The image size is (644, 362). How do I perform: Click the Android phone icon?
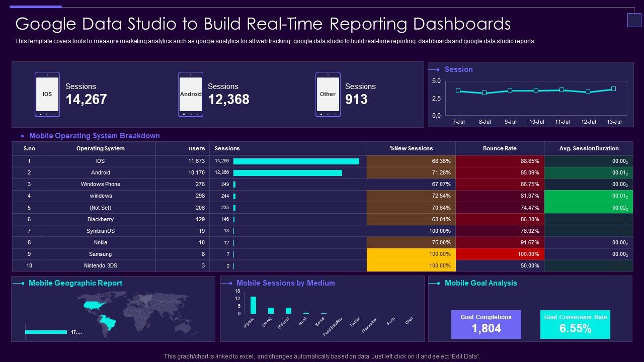[191, 95]
